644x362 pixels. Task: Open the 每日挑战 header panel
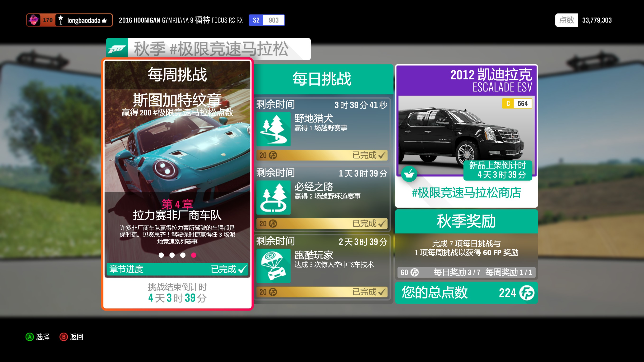(x=322, y=79)
